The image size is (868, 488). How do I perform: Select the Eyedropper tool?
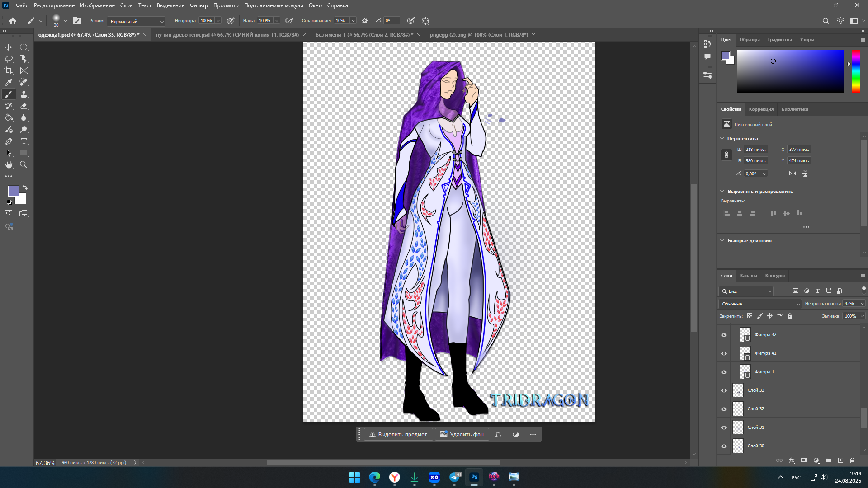pyautogui.click(x=9, y=82)
